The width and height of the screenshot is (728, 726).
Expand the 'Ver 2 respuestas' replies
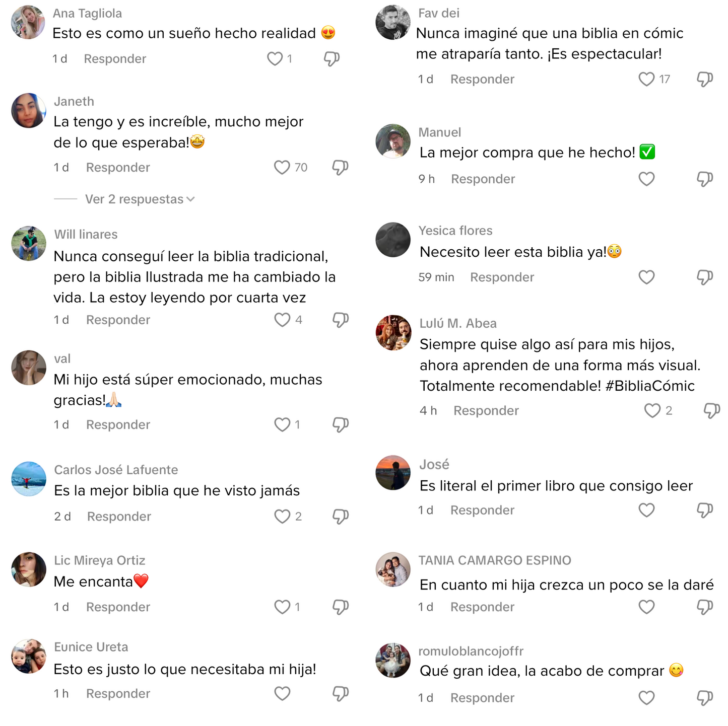point(140,199)
